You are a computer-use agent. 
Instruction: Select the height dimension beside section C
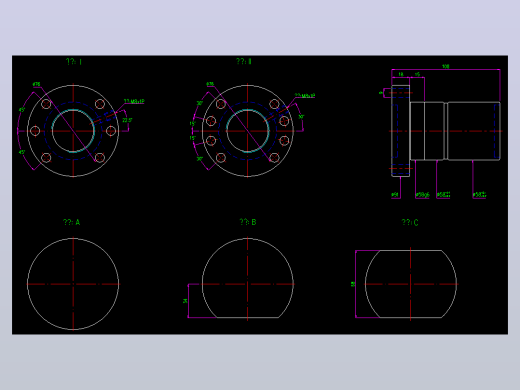point(353,284)
